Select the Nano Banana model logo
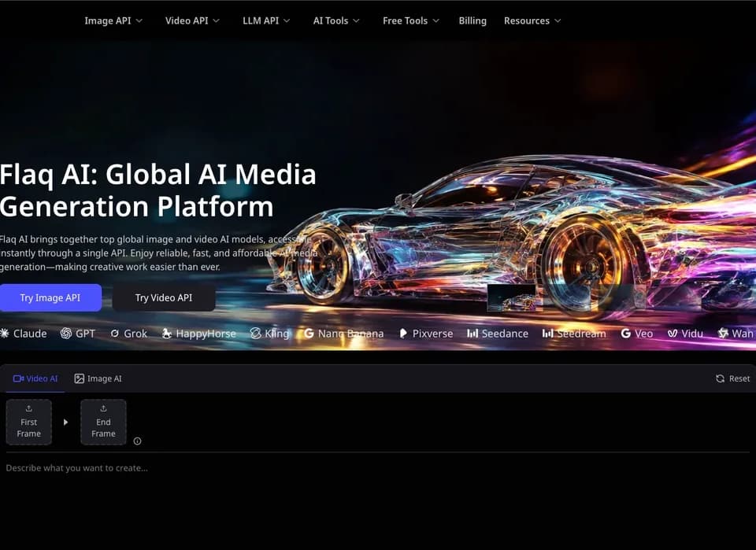 [x=344, y=334]
